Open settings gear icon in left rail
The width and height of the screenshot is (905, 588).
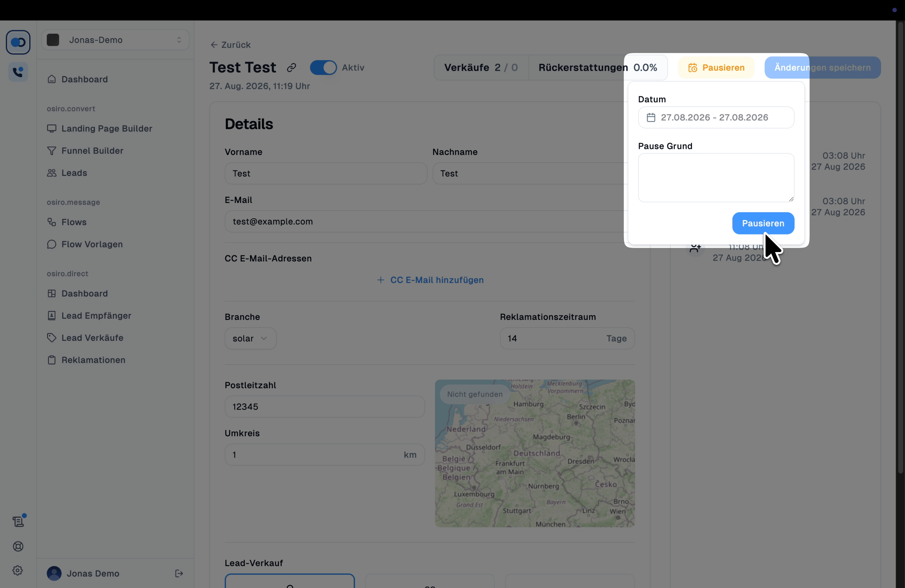[17, 570]
